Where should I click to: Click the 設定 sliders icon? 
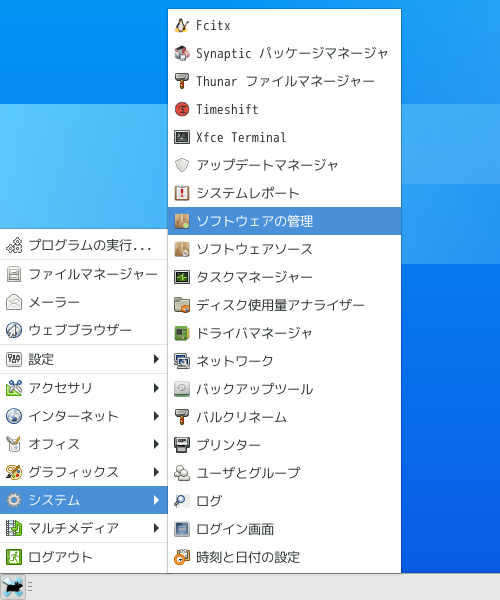tap(14, 359)
